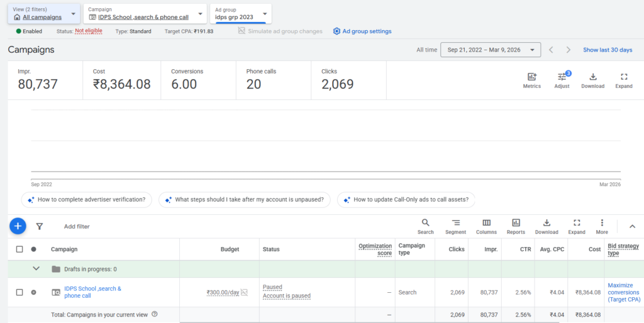This screenshot has height=323, width=644.
Task: Click Show last 30 days link
Action: pyautogui.click(x=607, y=50)
